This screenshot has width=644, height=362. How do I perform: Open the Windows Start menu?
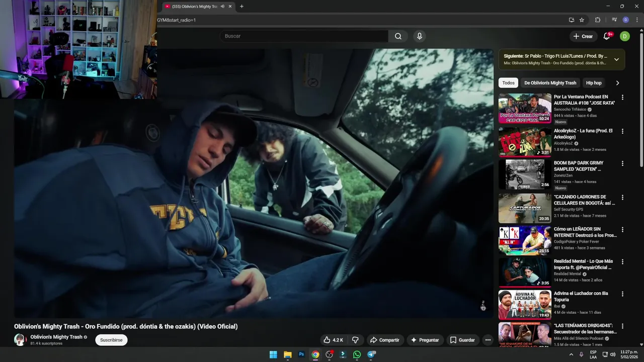pyautogui.click(x=273, y=354)
